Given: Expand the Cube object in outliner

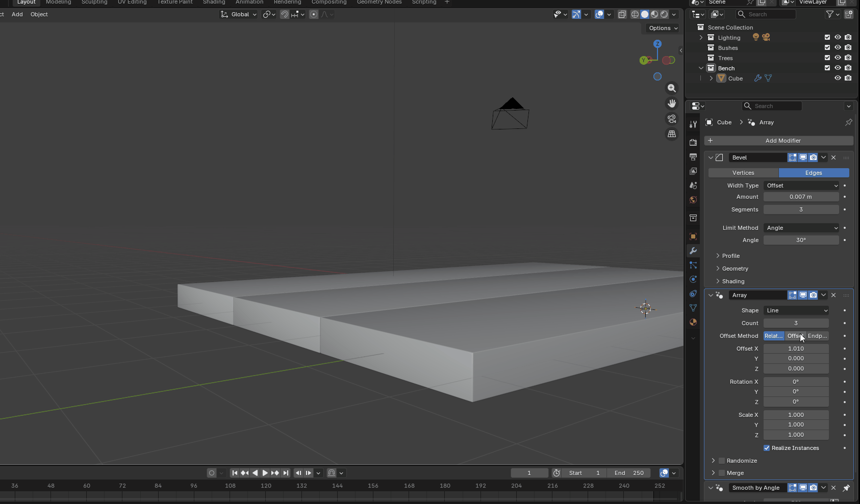Looking at the screenshot, I should pos(711,78).
